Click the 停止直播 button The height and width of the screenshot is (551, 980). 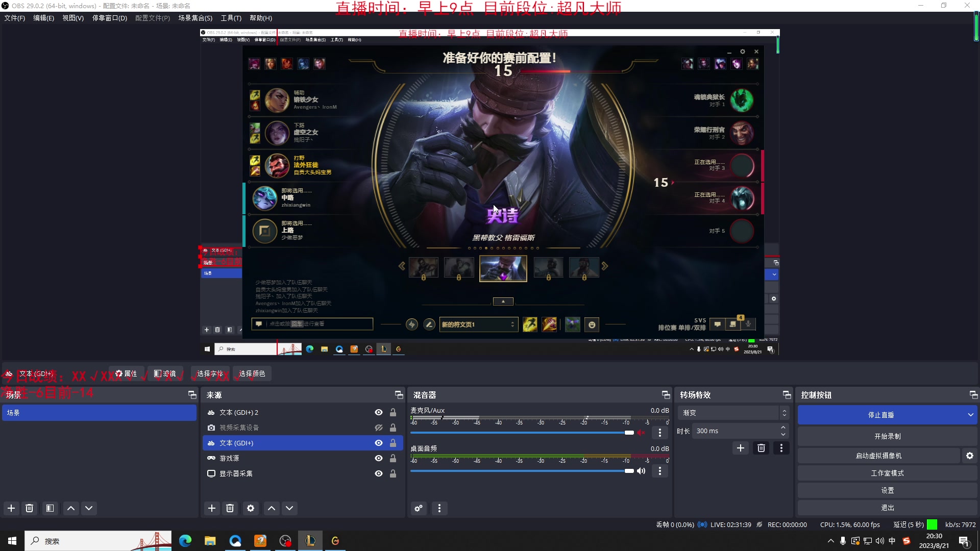tap(881, 415)
